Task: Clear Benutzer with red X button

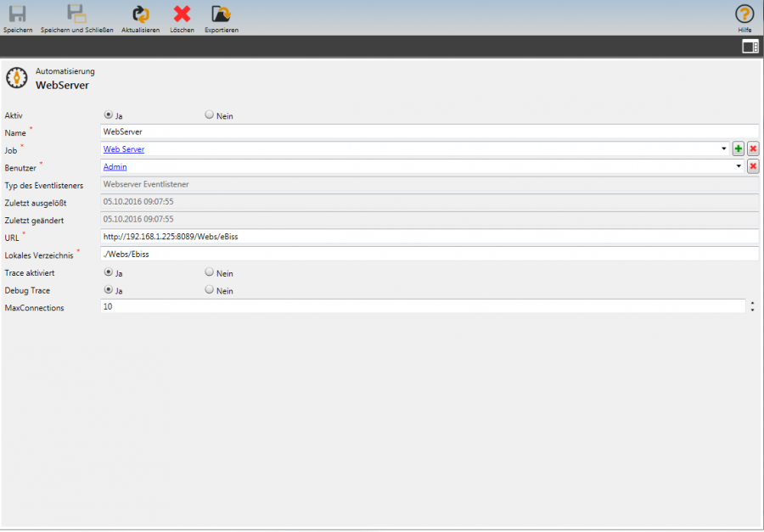Action: pos(753,166)
